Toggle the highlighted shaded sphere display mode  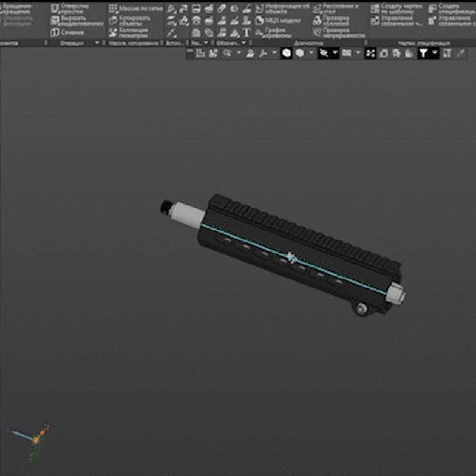tap(287, 53)
